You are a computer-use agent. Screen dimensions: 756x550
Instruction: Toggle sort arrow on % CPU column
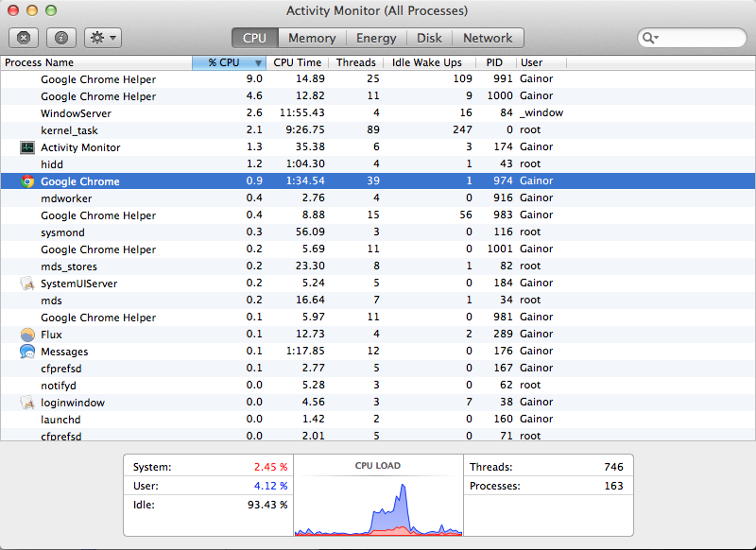[258, 63]
